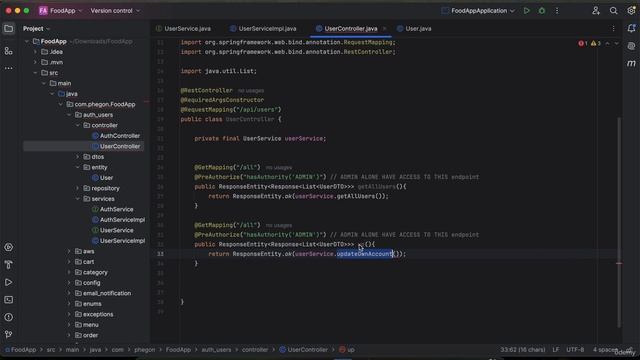This screenshot has height=360, width=640.
Task: Click the highlighted updateOwnAccount text
Action: pos(364,254)
